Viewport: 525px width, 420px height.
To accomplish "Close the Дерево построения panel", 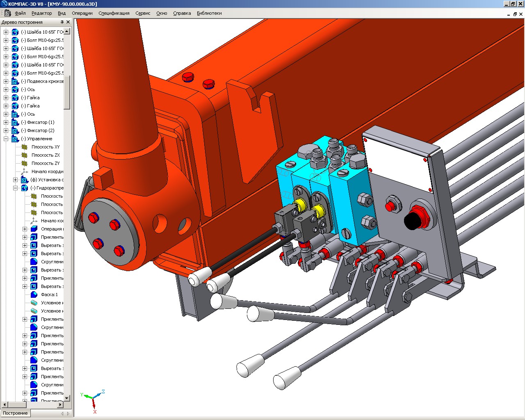I will tap(68, 22).
